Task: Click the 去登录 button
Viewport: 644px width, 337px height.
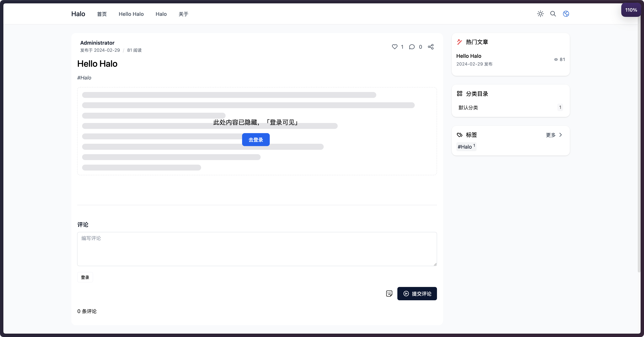Action: tap(256, 140)
